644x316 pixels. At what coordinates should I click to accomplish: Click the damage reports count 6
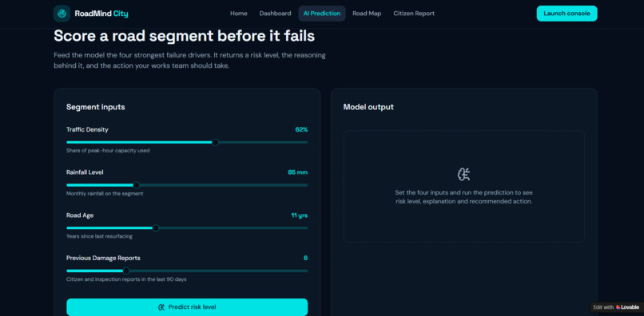pos(305,258)
